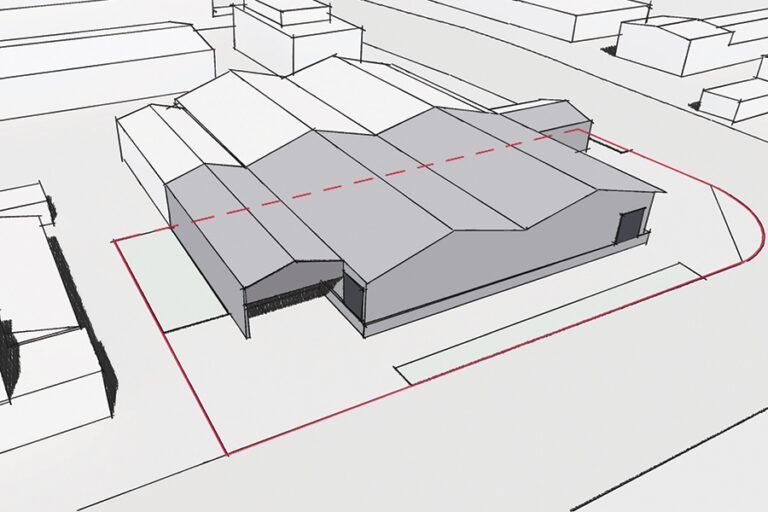Screen dimensions: 768x512
Task: Click the sharp bottom corner of the red boundary
Action: [x=227, y=453]
